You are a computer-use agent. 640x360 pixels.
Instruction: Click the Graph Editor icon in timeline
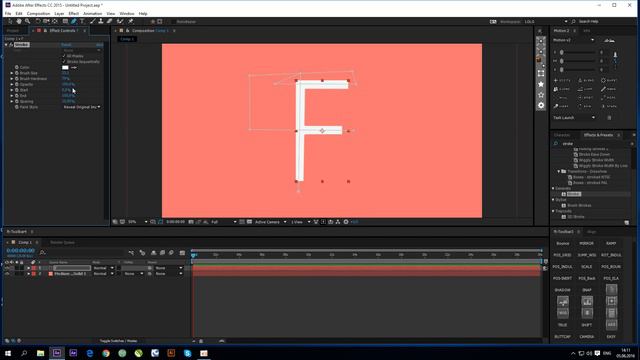pyautogui.click(x=182, y=253)
